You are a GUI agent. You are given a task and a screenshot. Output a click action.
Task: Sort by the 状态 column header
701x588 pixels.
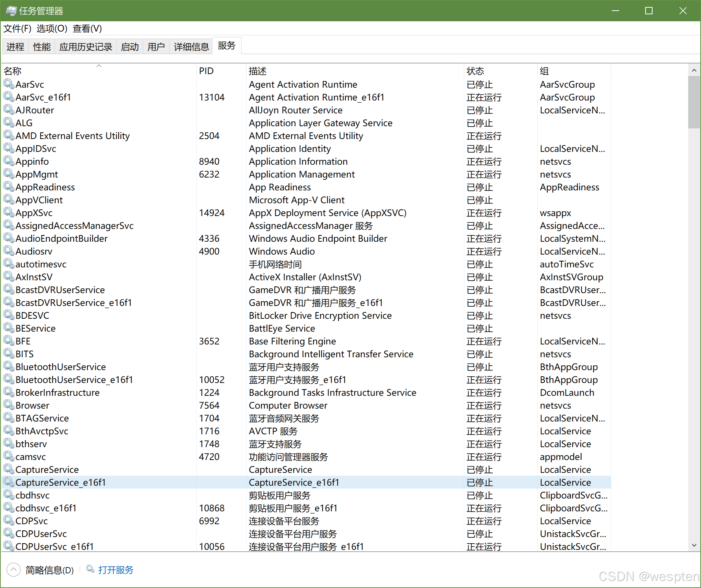pos(501,71)
